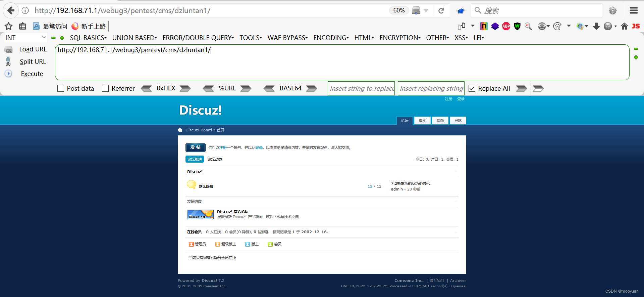Click the blue fox extension icon

(461, 11)
